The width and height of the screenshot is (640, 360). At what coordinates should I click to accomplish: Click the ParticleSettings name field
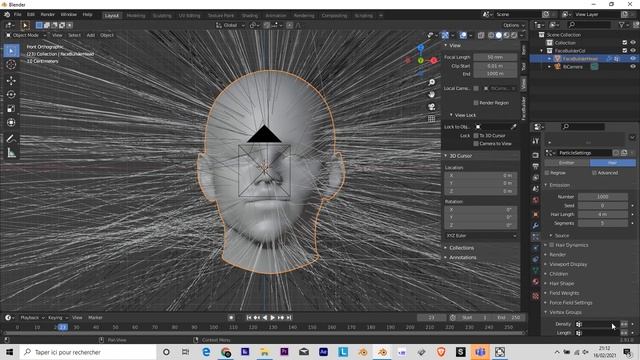pos(584,153)
